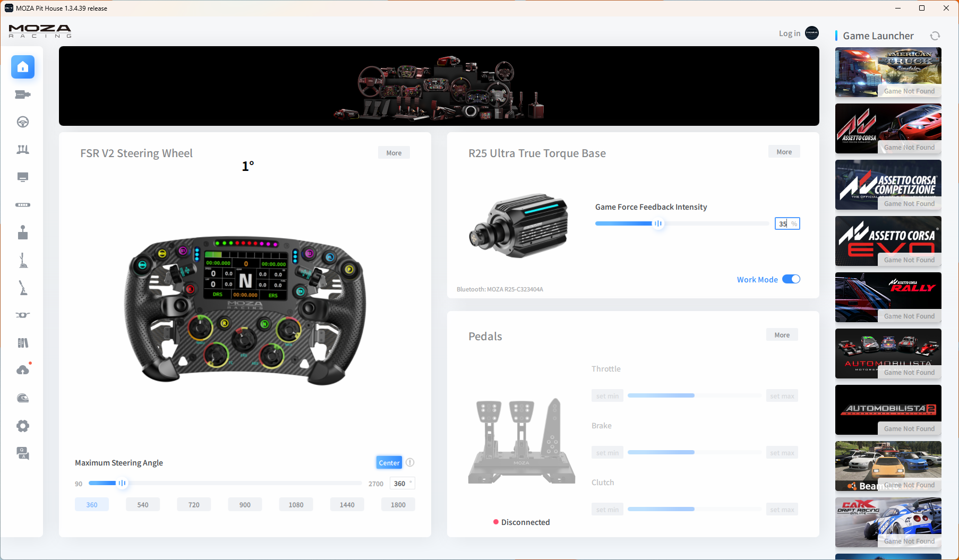Expand More for Pedals panel
Screen dimensions: 959x560
(x=782, y=335)
